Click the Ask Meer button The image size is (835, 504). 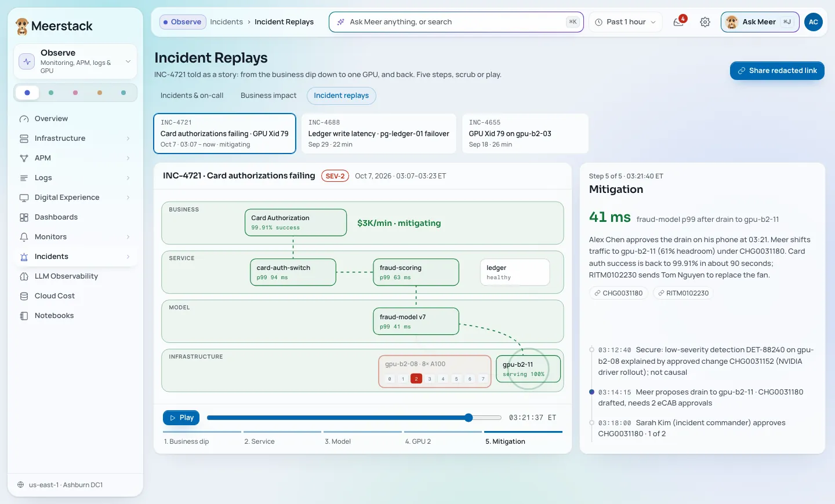tap(760, 22)
